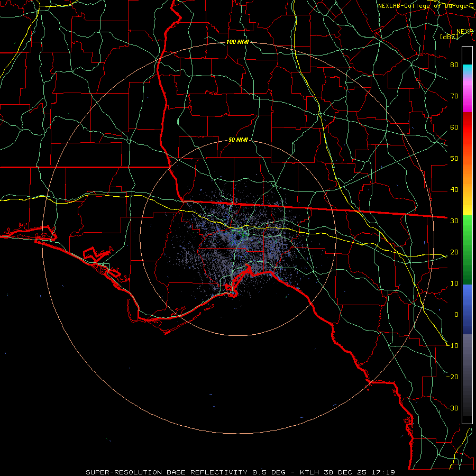Click the orange segment of the color bar
This screenshot has width=476, height=476.
pos(467,173)
